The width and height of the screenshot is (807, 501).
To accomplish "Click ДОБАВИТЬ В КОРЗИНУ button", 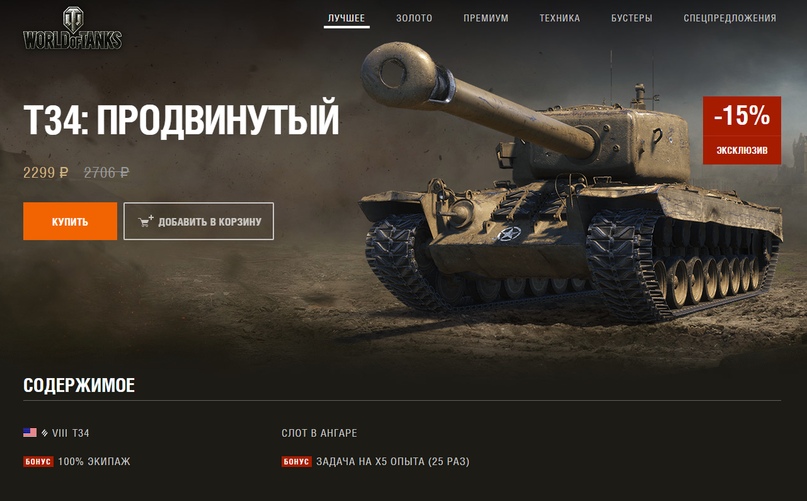I will tap(199, 221).
